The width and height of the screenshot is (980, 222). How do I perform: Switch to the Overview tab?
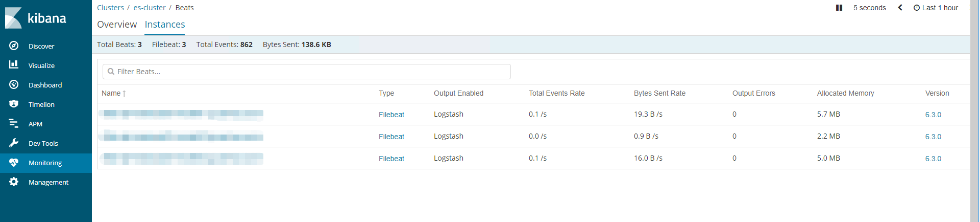pos(117,25)
